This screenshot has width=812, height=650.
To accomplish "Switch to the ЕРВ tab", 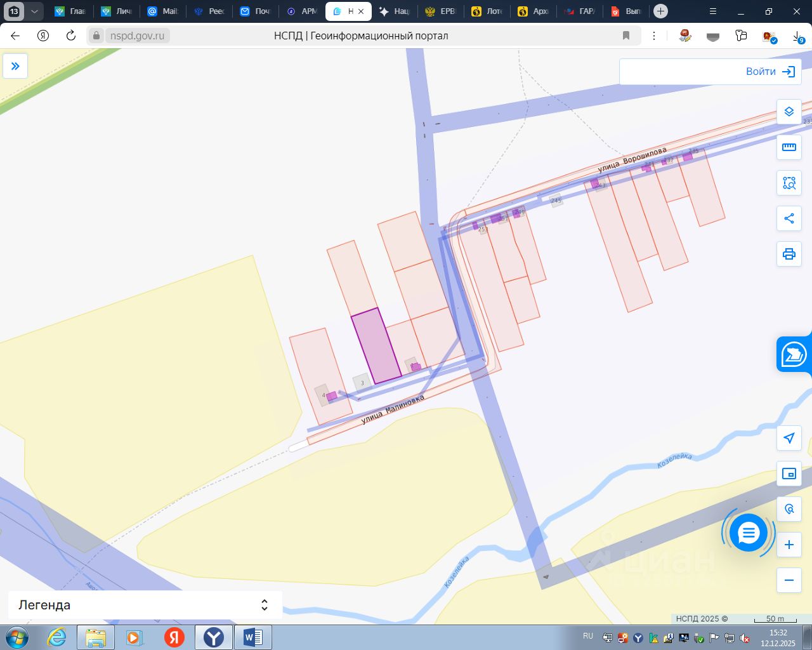I will tap(441, 11).
